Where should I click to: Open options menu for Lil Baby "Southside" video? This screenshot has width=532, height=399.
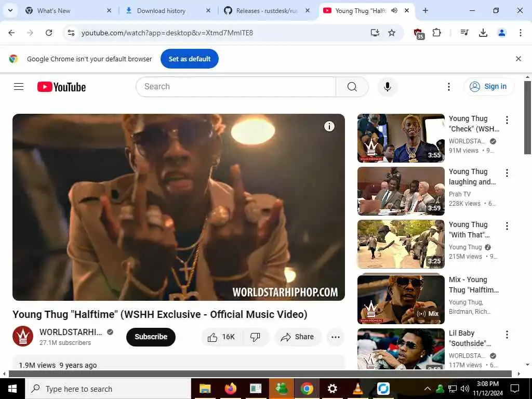[507, 335]
